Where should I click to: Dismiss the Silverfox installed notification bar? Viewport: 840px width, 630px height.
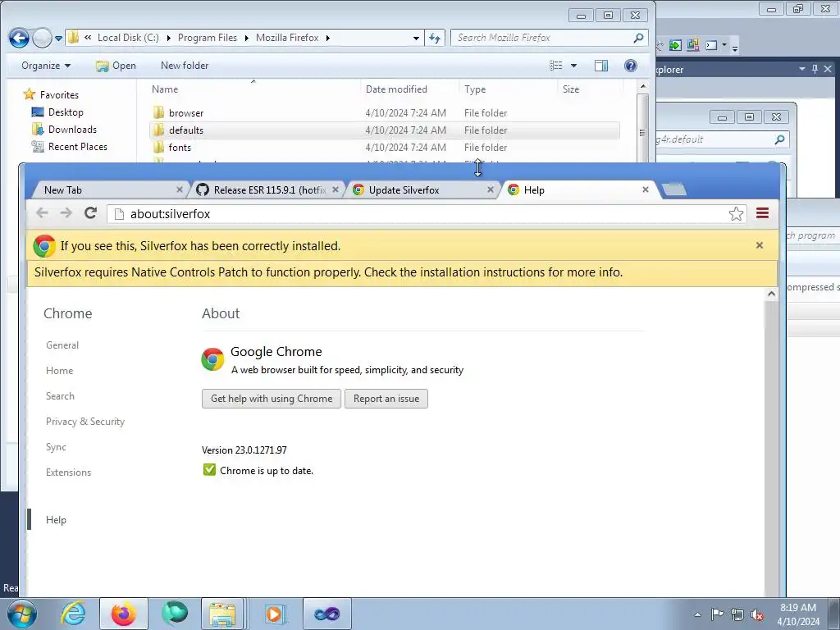[759, 245]
